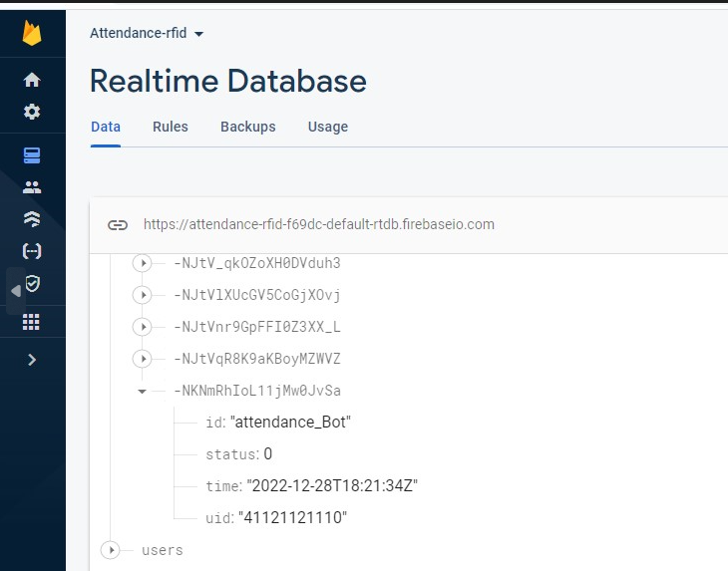This screenshot has width=728, height=571.
Task: Expand the users node
Action: (111, 550)
